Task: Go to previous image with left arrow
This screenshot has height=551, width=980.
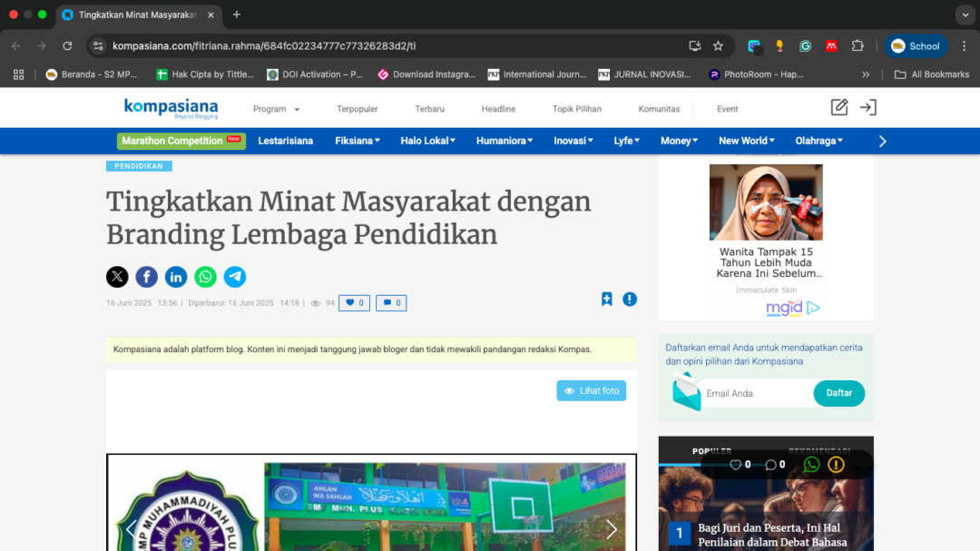Action: [x=131, y=529]
